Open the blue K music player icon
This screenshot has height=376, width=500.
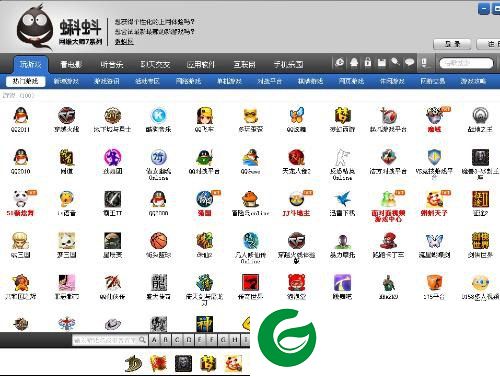click(x=158, y=116)
